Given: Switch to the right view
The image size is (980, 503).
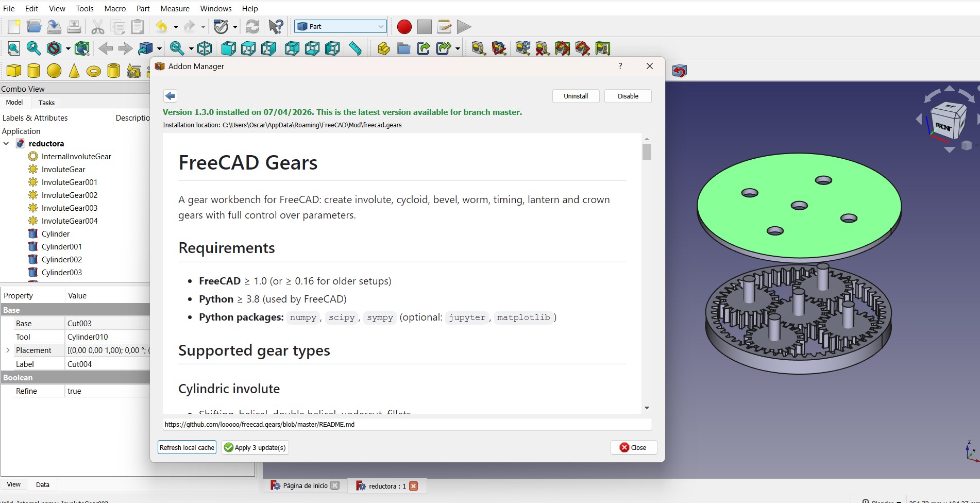Looking at the screenshot, I should pyautogui.click(x=268, y=48).
